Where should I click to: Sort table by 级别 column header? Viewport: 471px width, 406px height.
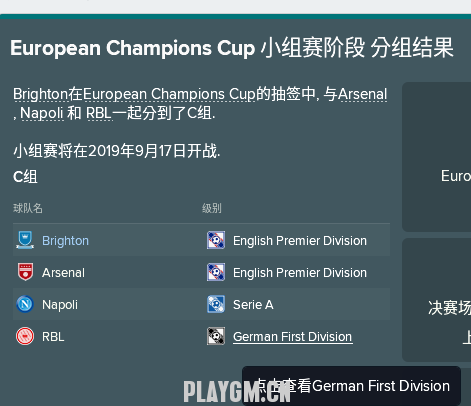click(x=212, y=208)
